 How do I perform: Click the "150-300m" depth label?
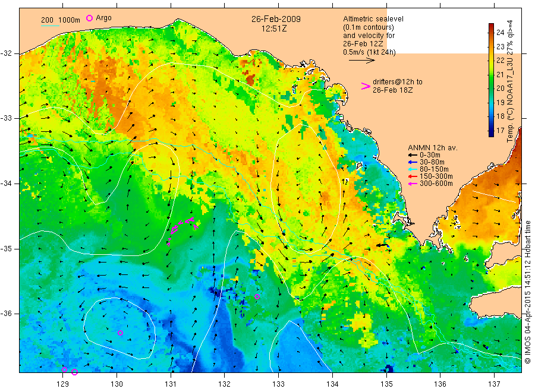(436, 176)
